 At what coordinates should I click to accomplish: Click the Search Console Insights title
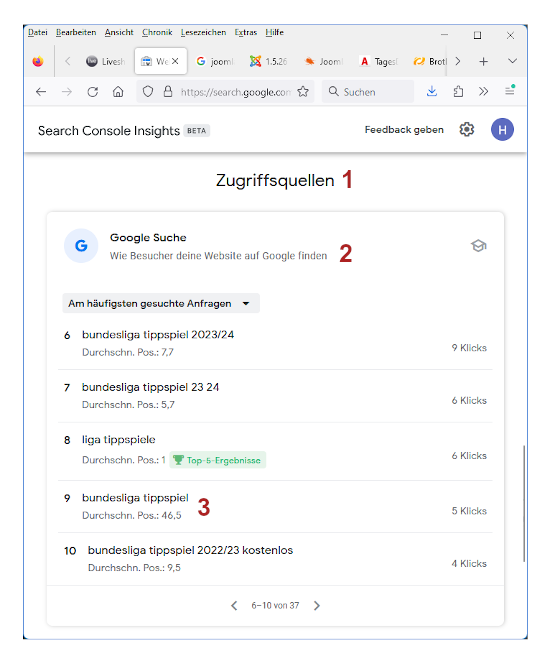[x=109, y=131]
